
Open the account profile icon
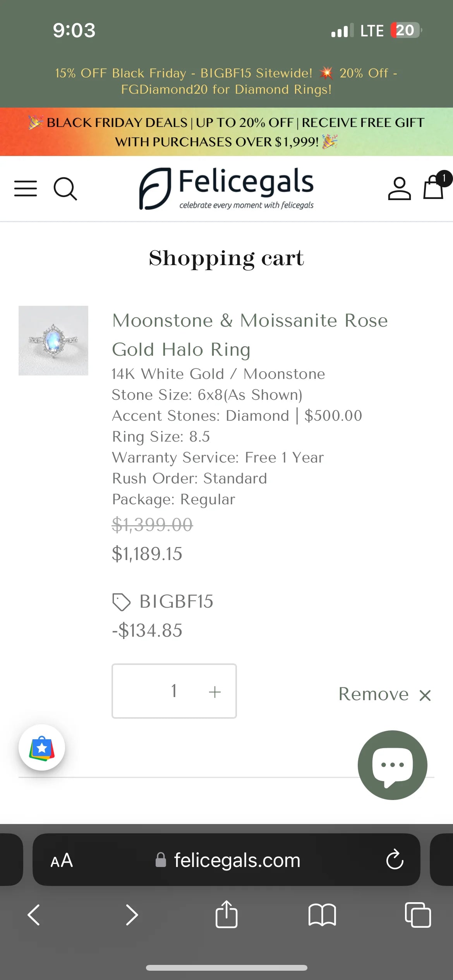(x=399, y=189)
